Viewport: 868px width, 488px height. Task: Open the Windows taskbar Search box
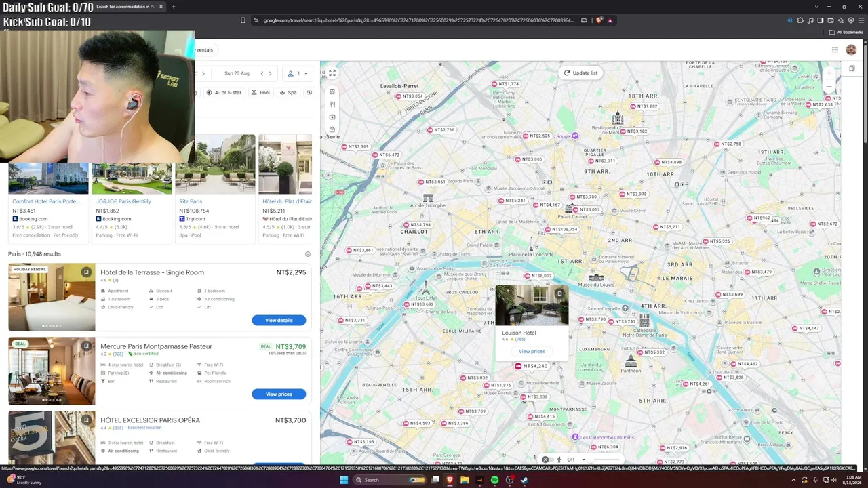pyautogui.click(x=390, y=480)
